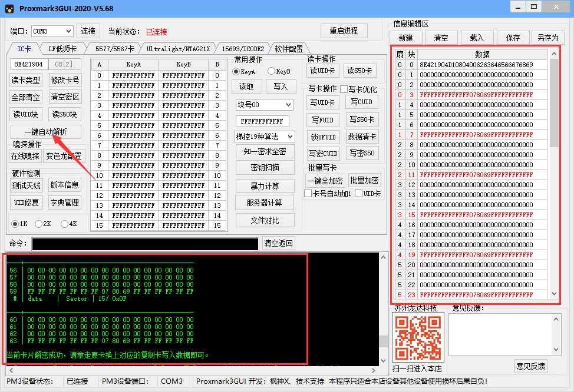The image size is (574, 392).
Task: Click the 读S50卡 button
Action: [360, 71]
